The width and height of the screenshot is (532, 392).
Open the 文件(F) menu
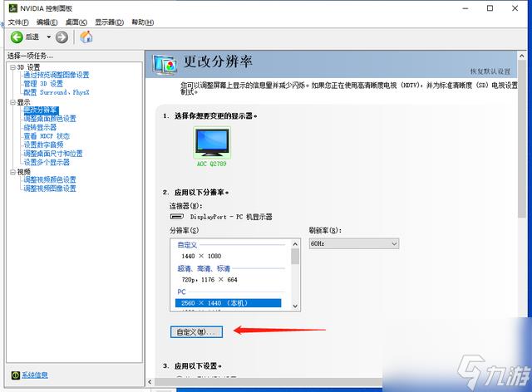pos(18,22)
